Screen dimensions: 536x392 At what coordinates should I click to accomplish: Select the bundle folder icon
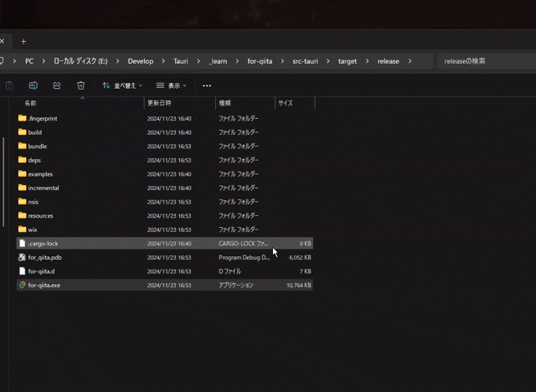tap(23, 146)
